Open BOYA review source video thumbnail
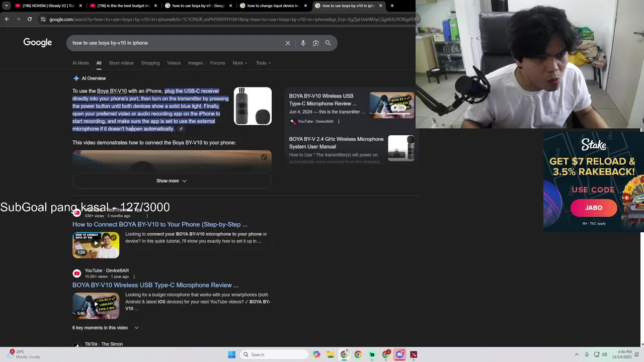 pos(391,106)
